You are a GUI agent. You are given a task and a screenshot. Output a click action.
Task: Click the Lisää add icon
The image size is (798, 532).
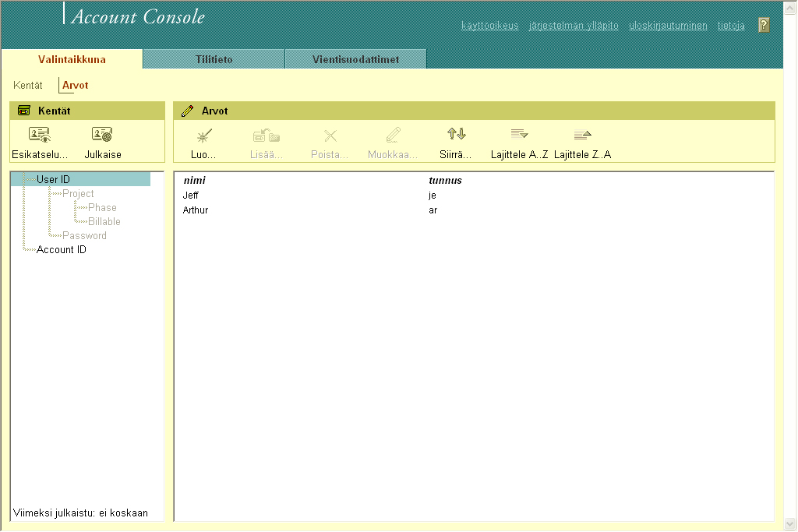tap(267, 135)
